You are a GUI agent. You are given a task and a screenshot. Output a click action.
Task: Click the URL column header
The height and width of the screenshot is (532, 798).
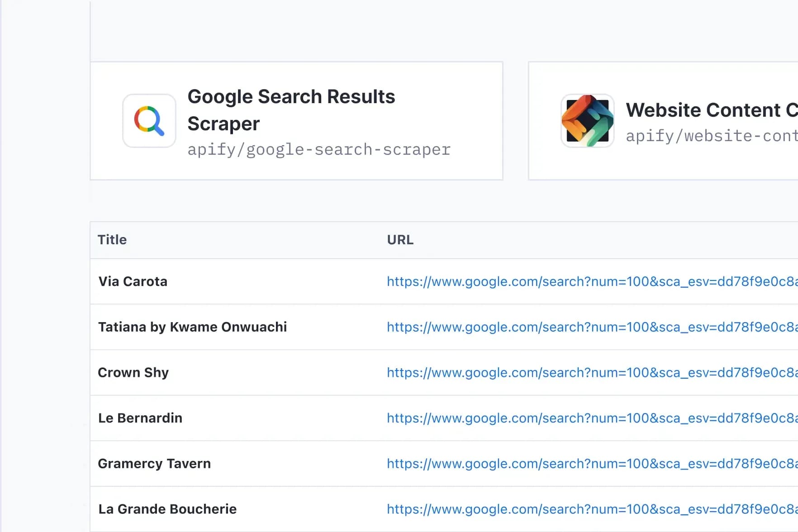[x=400, y=240]
